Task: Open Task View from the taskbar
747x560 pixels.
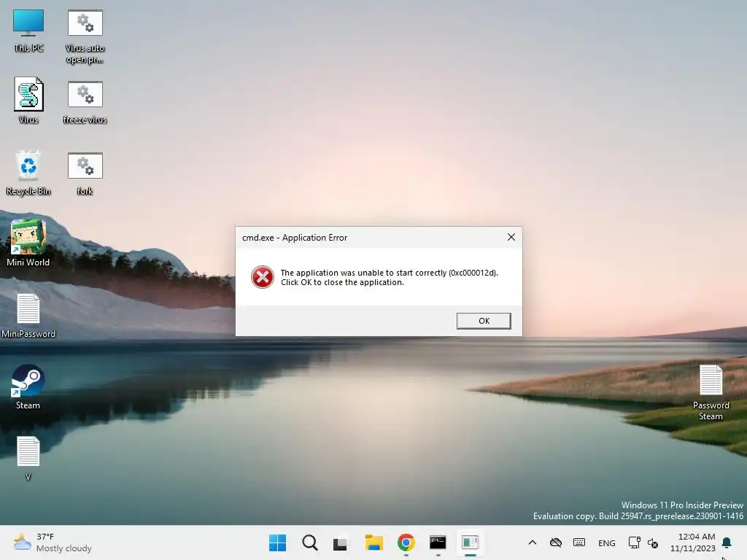Action: pyautogui.click(x=340, y=542)
